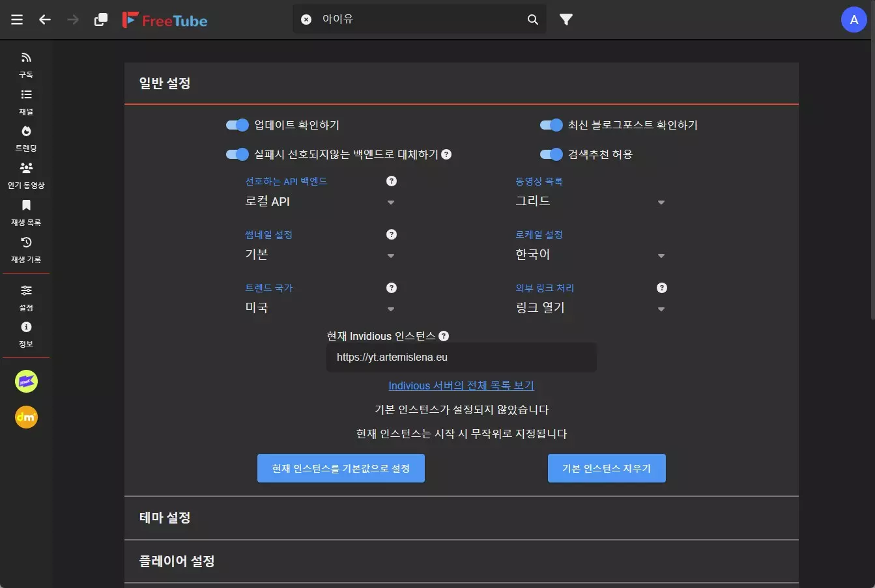Image resolution: width=875 pixels, height=588 pixels.
Task: Click the magnifier search icon
Action: point(533,20)
